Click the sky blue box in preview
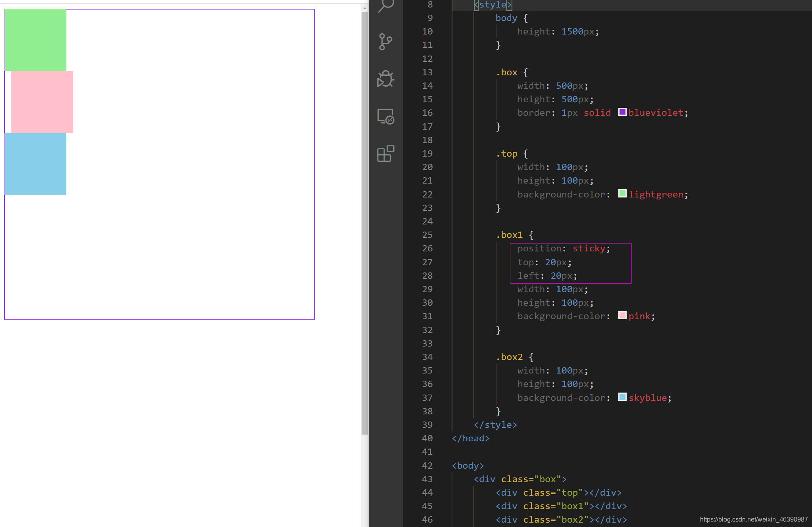 (x=35, y=164)
